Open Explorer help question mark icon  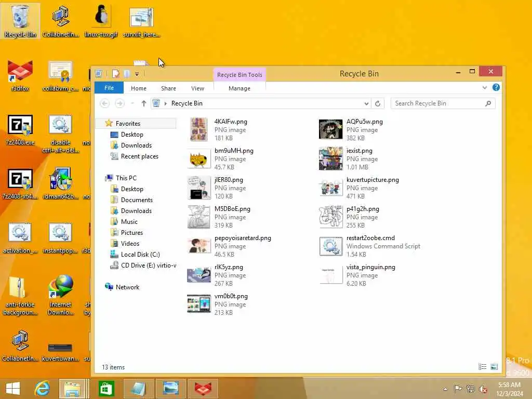pos(496,87)
